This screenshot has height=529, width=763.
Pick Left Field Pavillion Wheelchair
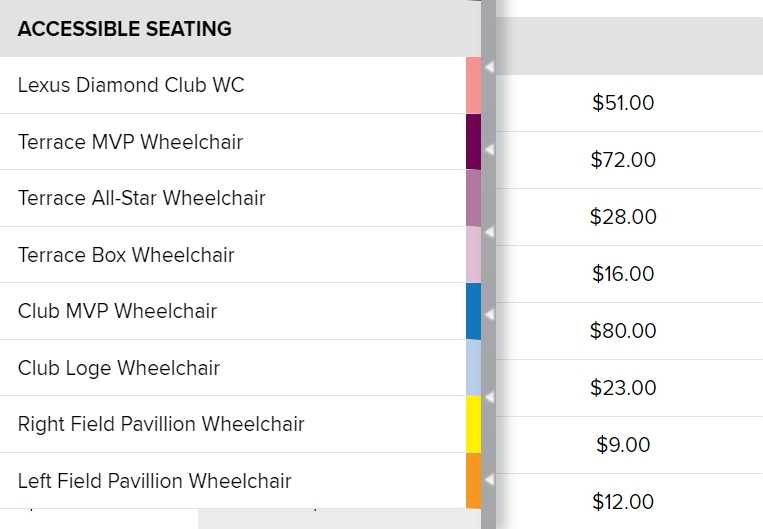155,481
